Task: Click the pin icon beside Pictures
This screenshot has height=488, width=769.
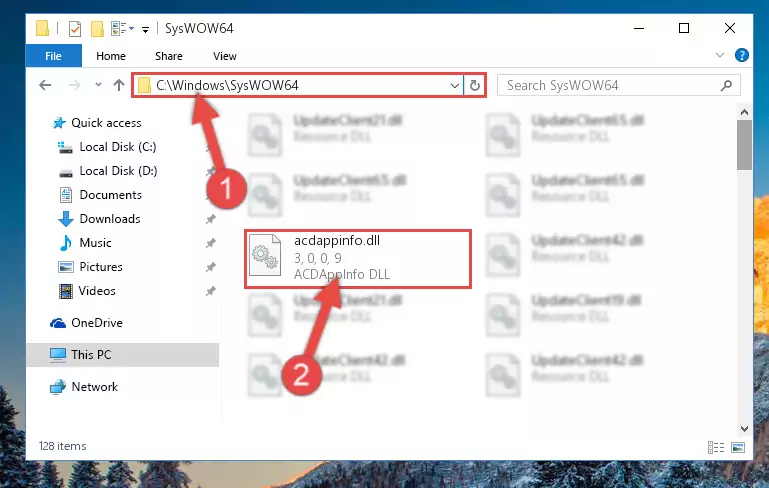Action: [x=210, y=267]
